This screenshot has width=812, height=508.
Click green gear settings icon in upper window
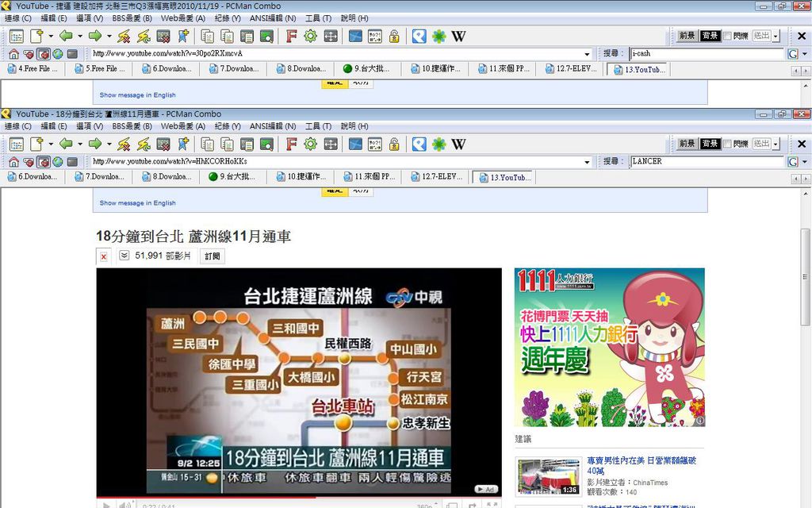tap(311, 37)
